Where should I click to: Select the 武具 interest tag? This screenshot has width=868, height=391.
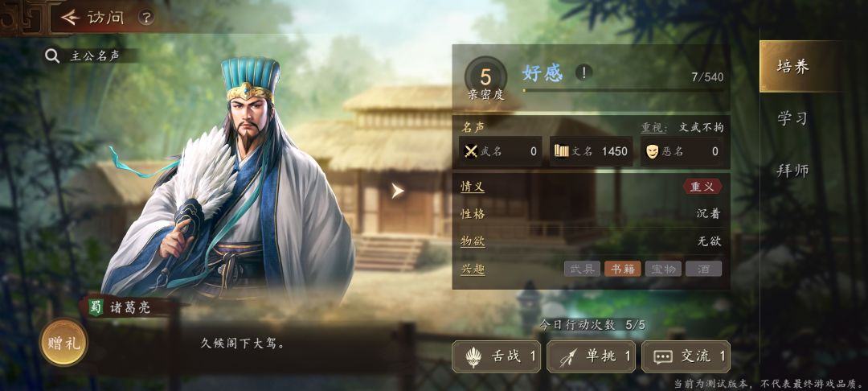click(583, 270)
